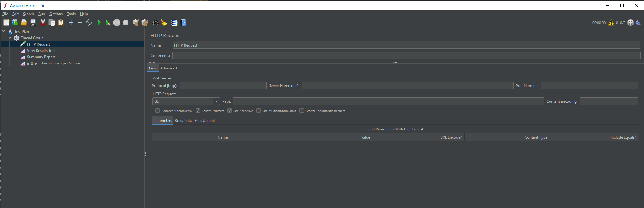Image resolution: width=644 pixels, height=208 pixels.
Task: Click the small down arrow below Comments
Action: click(154, 62)
